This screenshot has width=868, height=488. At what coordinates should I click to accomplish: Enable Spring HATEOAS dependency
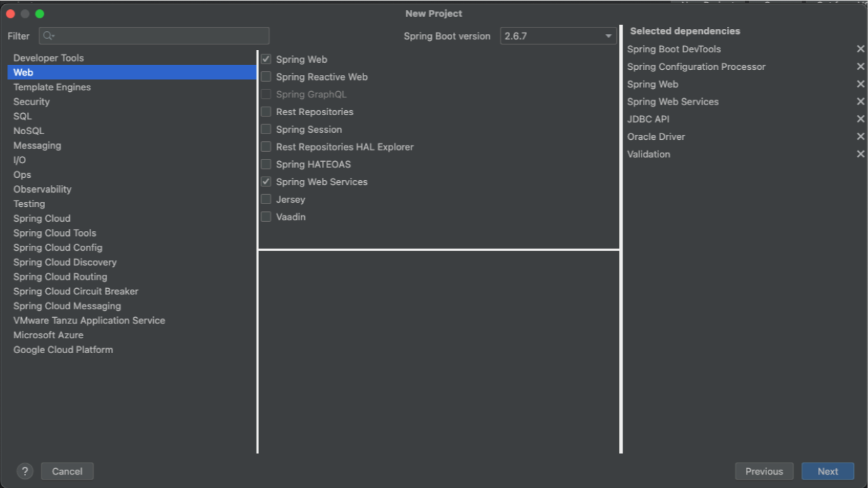click(x=266, y=164)
